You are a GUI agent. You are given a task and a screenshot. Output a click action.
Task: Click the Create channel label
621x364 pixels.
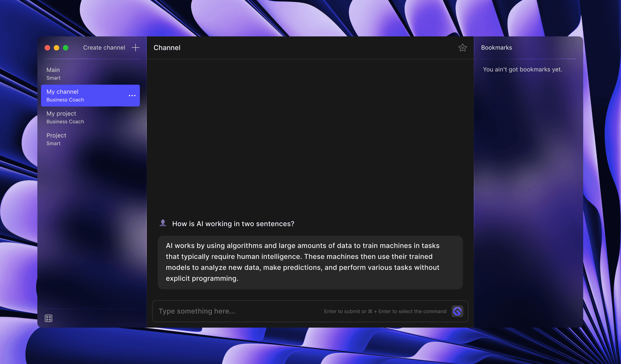click(x=104, y=48)
